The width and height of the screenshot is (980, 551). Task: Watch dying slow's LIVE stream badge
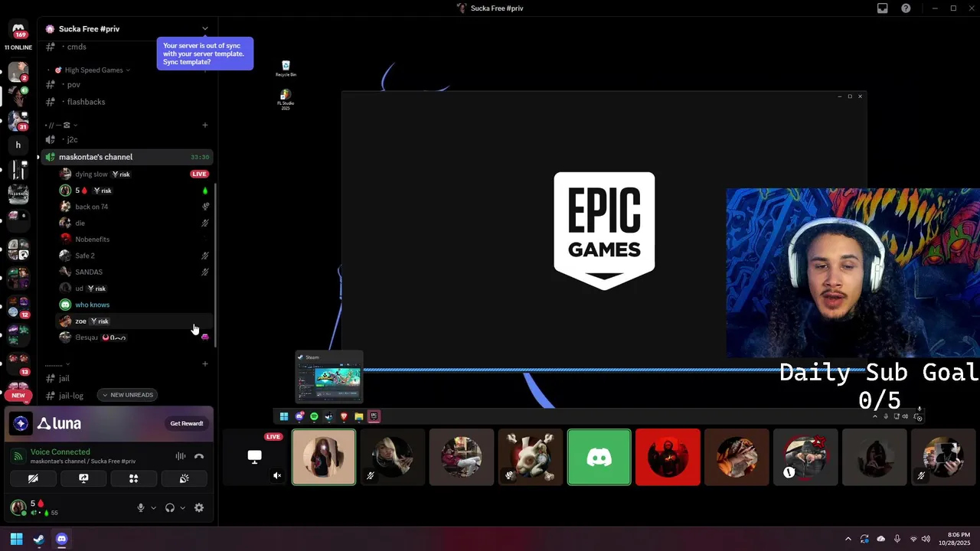click(199, 174)
